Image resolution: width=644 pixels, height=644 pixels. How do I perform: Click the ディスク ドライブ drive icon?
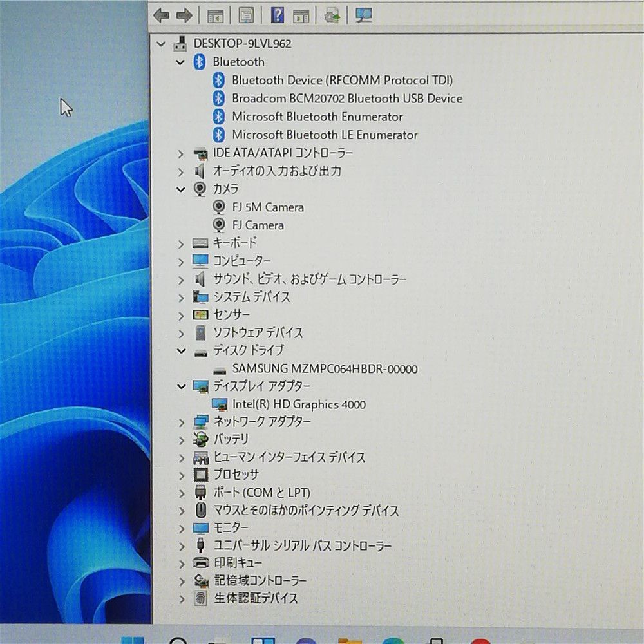coord(201,352)
